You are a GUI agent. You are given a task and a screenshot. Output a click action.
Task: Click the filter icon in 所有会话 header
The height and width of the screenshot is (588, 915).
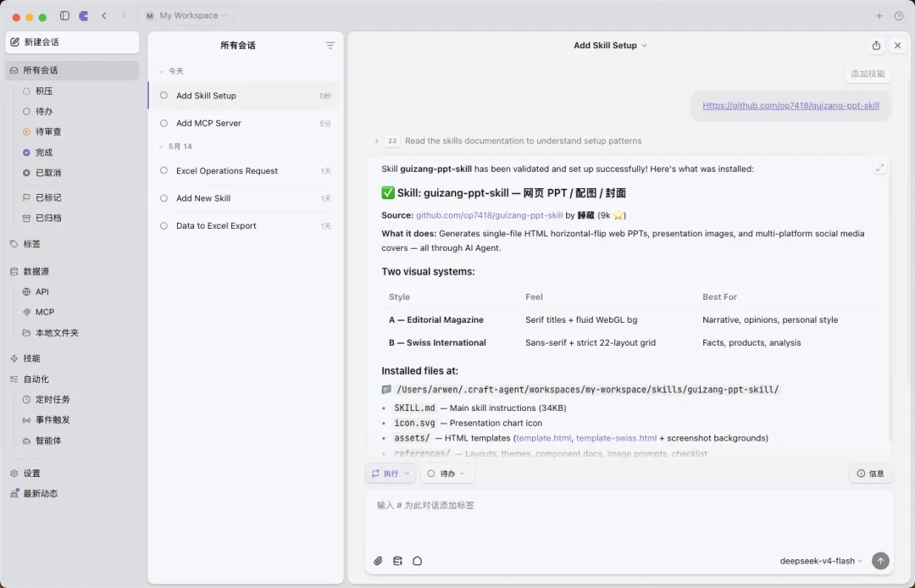tap(330, 46)
